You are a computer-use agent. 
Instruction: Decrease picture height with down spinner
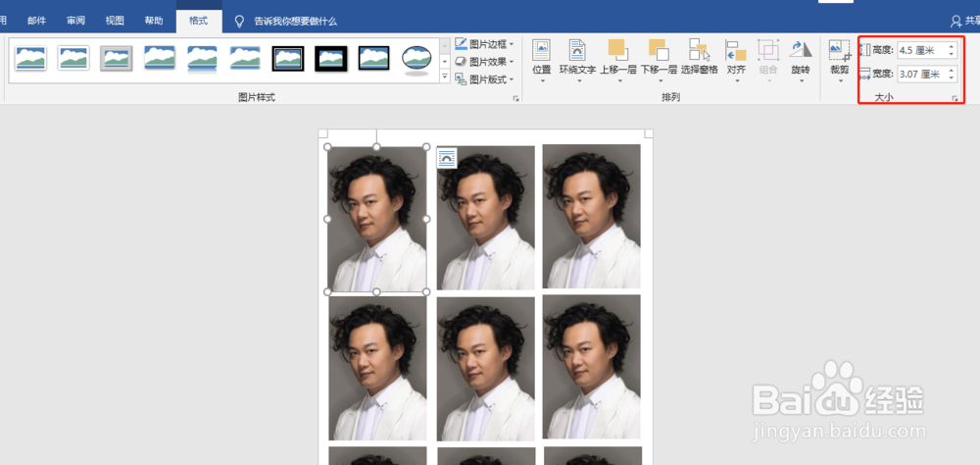[x=952, y=54]
